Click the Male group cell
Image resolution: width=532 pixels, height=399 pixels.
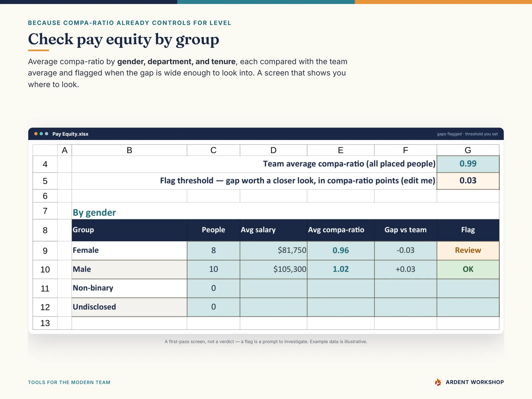(129, 269)
